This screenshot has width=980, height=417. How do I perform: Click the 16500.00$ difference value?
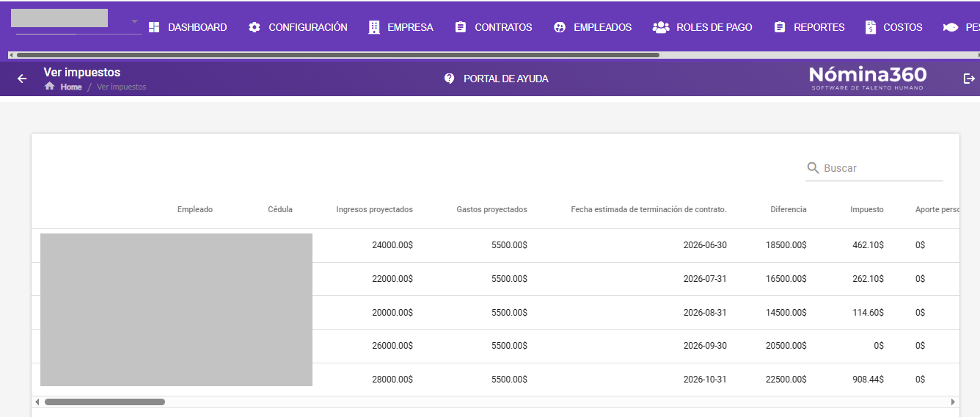pyautogui.click(x=786, y=279)
